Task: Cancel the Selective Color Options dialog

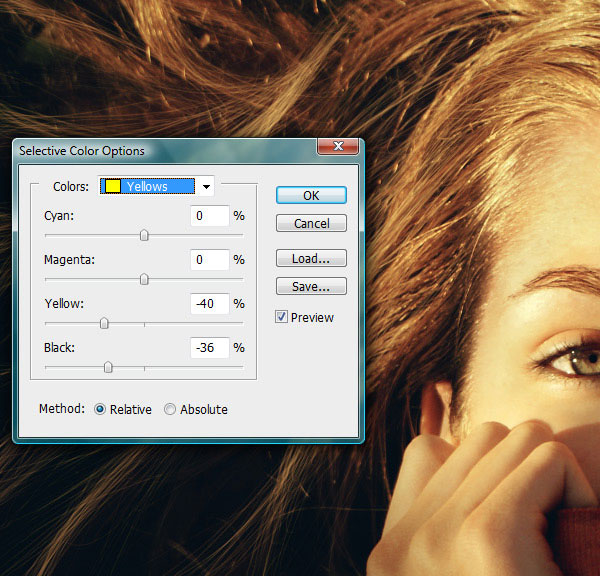Action: (x=311, y=223)
